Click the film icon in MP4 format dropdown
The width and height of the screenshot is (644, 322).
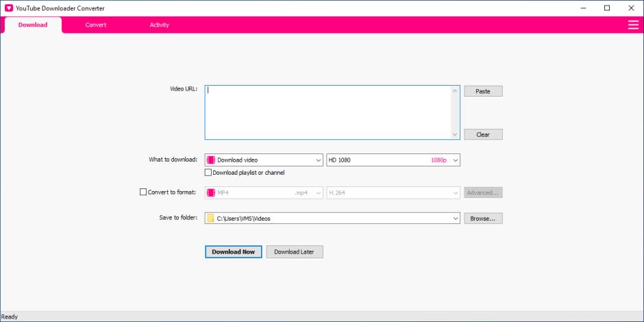pos(211,193)
